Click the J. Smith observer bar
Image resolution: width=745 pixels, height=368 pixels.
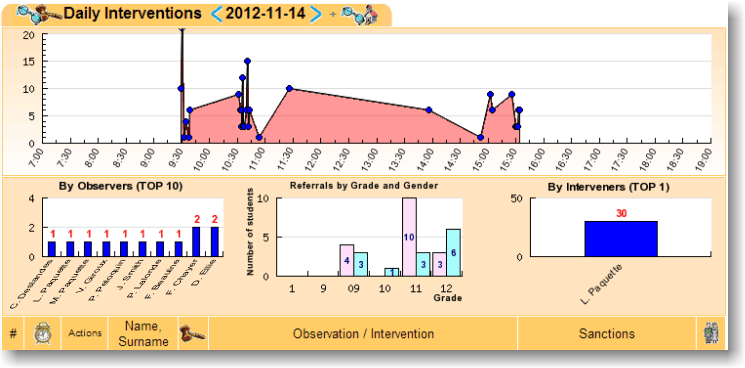click(x=142, y=249)
